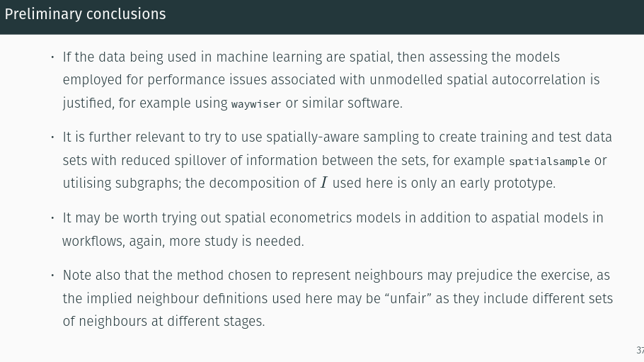
Task: Click the third bullet point marker
Action: pyautogui.click(x=52, y=217)
